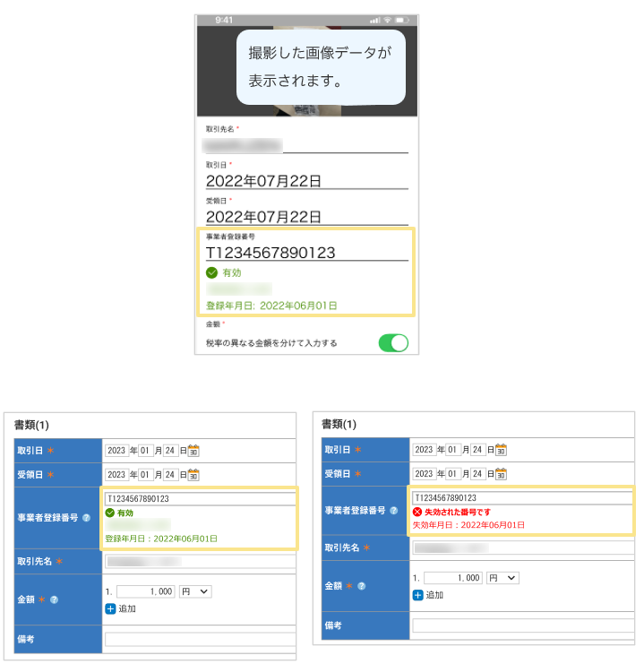
Task: Open the 取引日 calendar icon in the 有効 form
Action: click(193, 451)
